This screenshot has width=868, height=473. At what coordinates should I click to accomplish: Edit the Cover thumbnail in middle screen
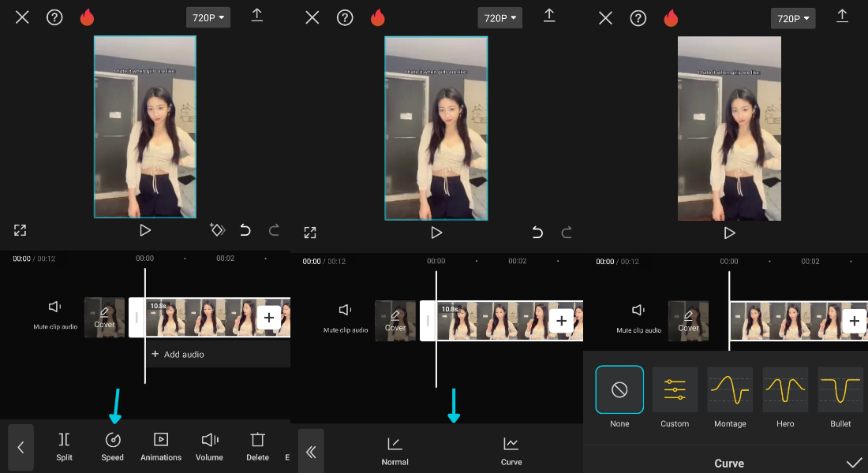click(395, 321)
